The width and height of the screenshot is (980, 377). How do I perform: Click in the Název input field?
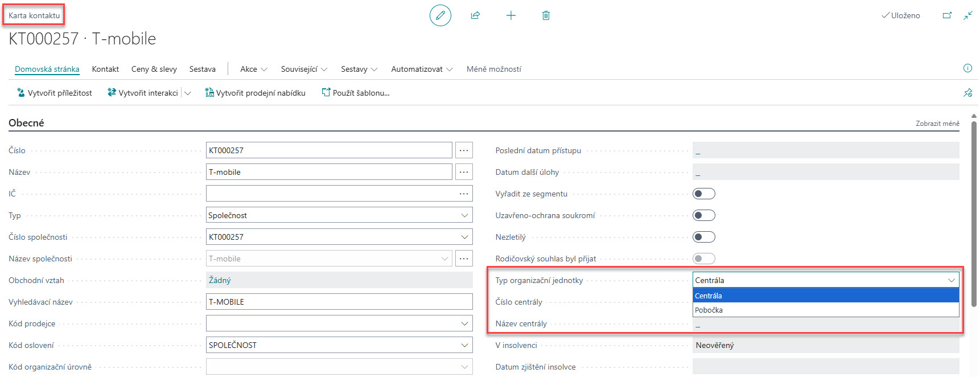click(329, 172)
